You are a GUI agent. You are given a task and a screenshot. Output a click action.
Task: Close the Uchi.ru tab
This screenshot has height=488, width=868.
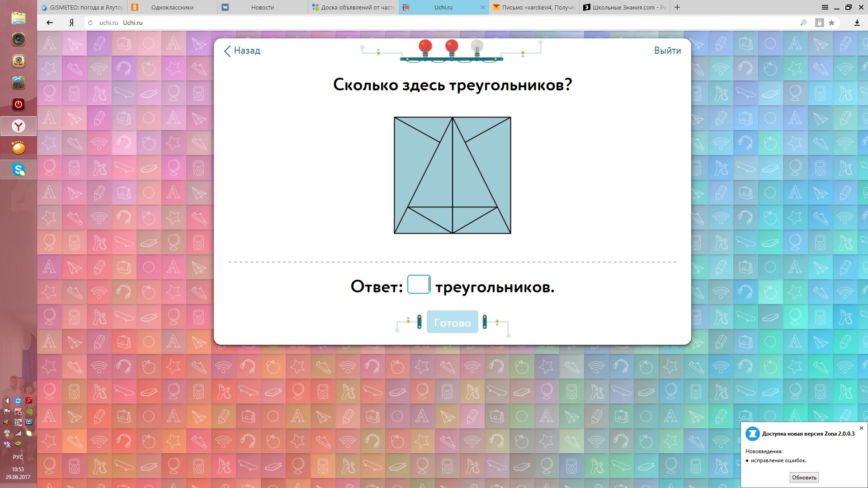coord(482,7)
